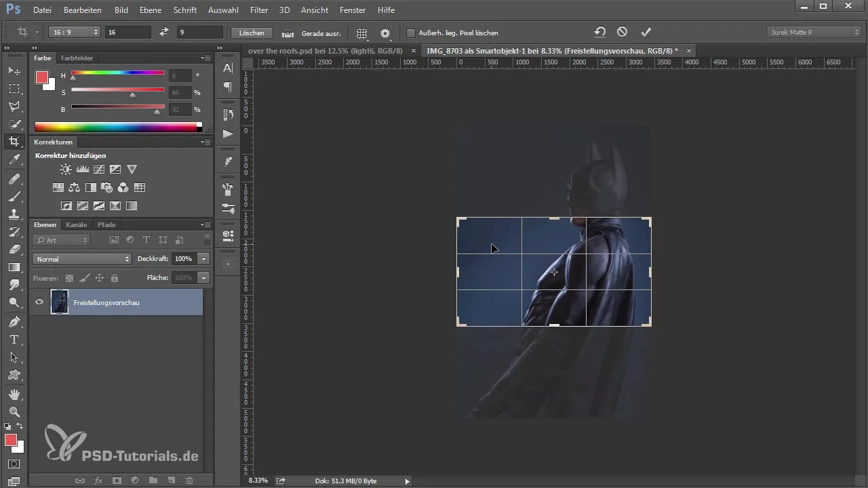Click the Hue slider track

tap(118, 73)
